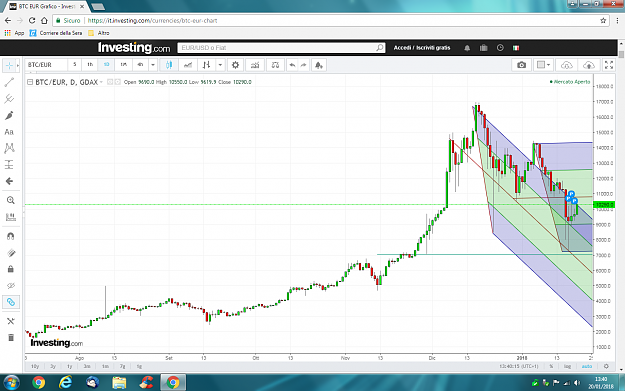Image resolution: width=625 pixels, height=391 pixels.
Task: Toggle log scale on chart
Action: (x=567, y=366)
